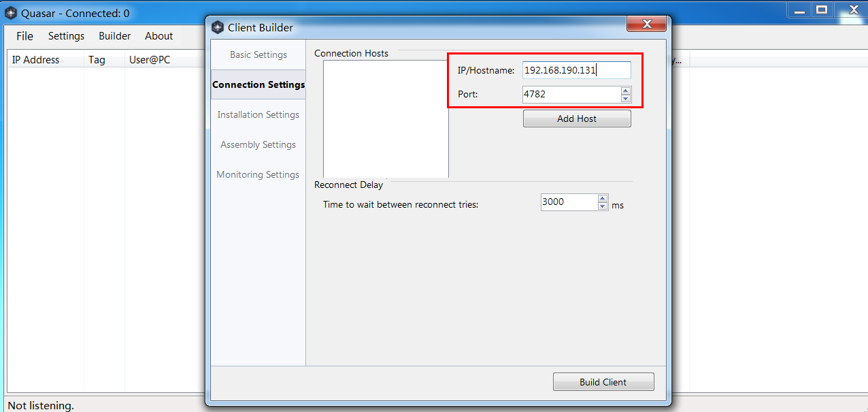Minimize the Quasar main window

800,10
